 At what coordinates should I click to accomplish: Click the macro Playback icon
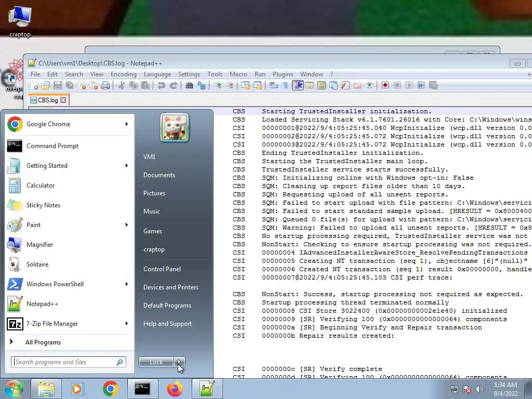click(x=409, y=86)
